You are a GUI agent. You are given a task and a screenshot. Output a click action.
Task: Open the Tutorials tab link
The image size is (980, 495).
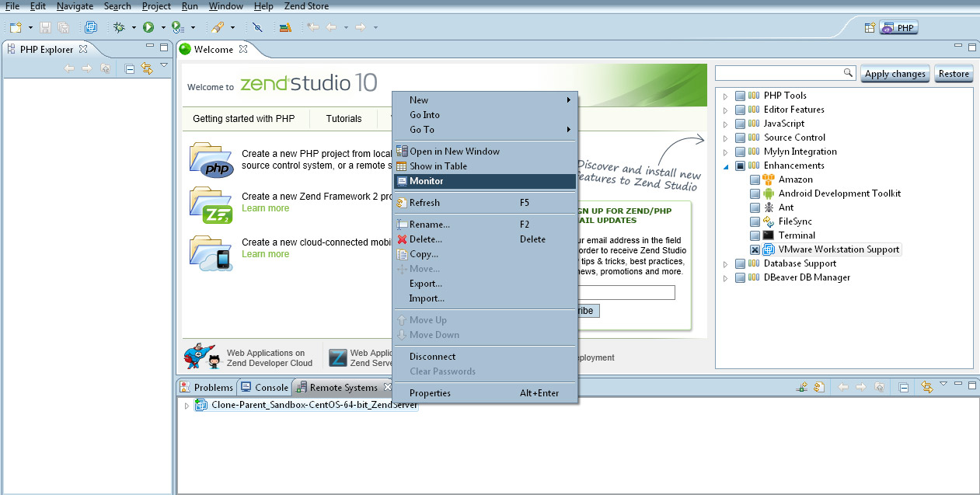[x=344, y=119]
